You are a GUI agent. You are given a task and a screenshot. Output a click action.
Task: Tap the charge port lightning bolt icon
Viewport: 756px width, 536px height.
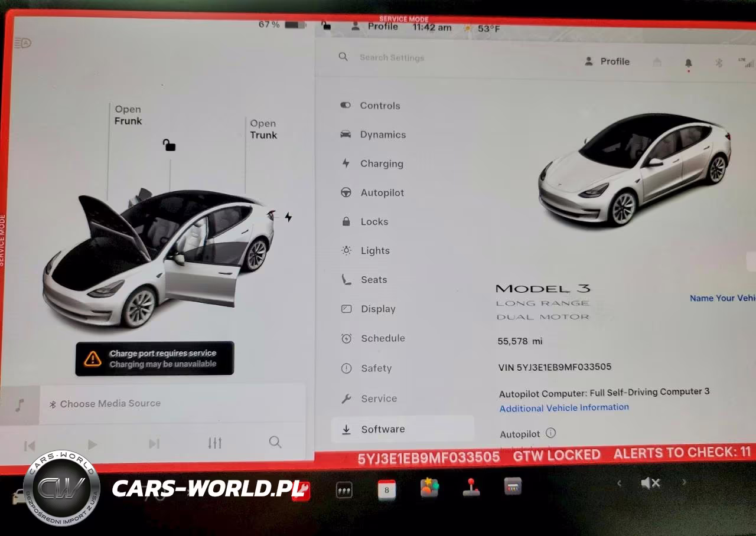coord(288,217)
